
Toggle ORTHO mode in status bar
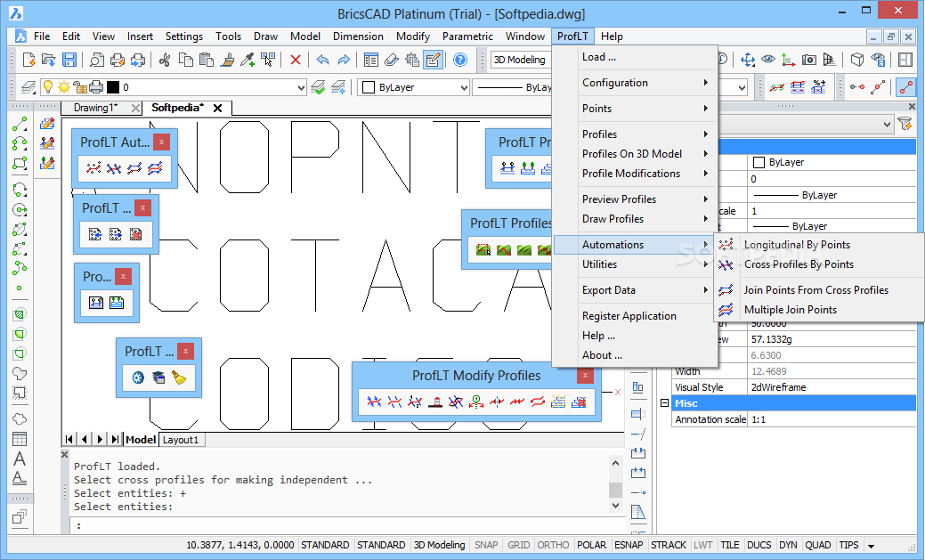553,545
